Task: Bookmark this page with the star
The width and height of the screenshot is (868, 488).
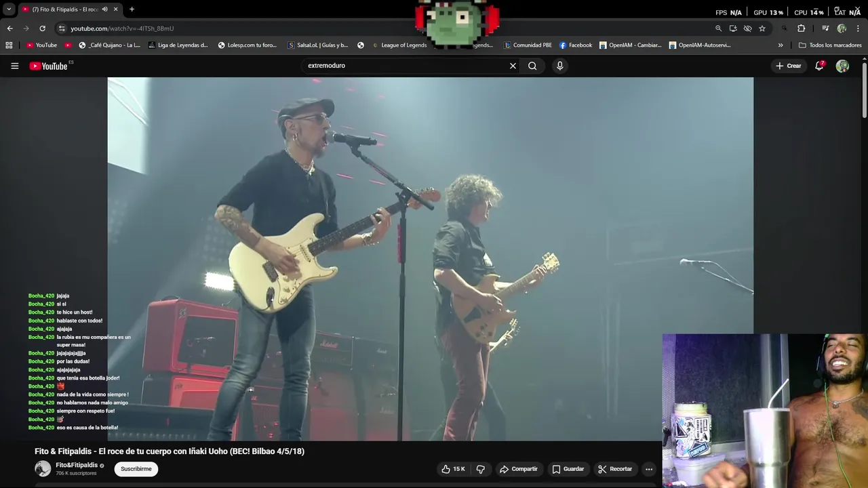Action: coord(762,28)
